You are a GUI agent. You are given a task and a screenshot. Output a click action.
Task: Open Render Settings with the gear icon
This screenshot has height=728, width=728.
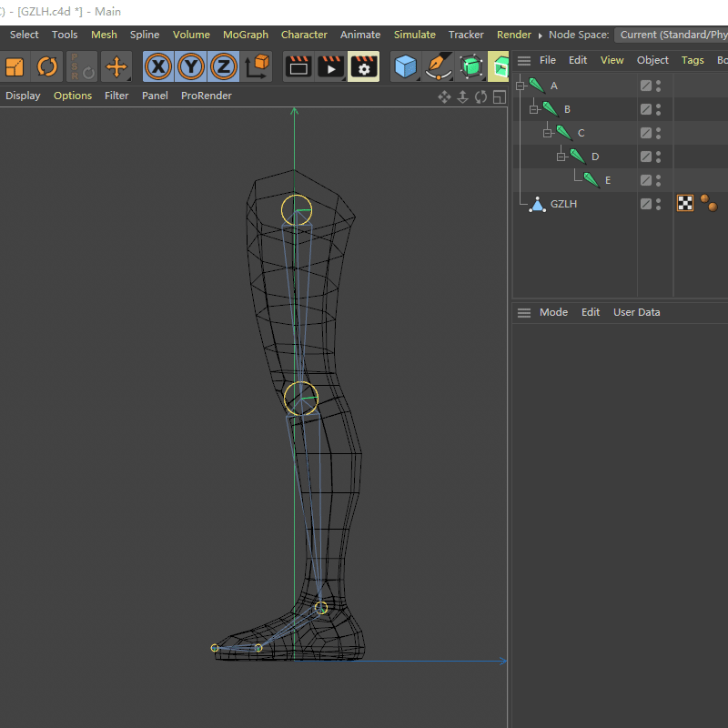tap(363, 66)
